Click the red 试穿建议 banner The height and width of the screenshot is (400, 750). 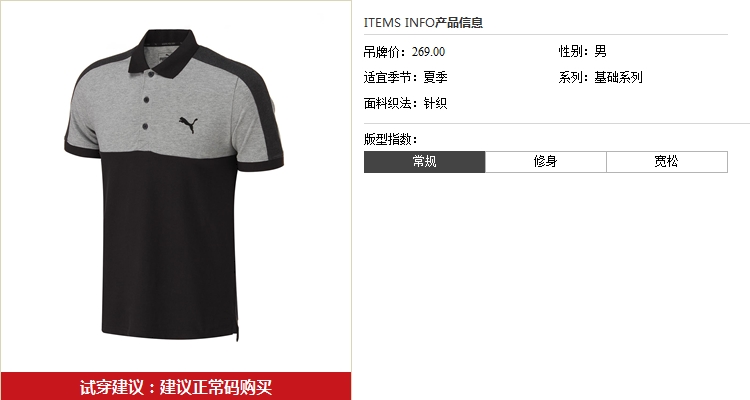[176, 386]
